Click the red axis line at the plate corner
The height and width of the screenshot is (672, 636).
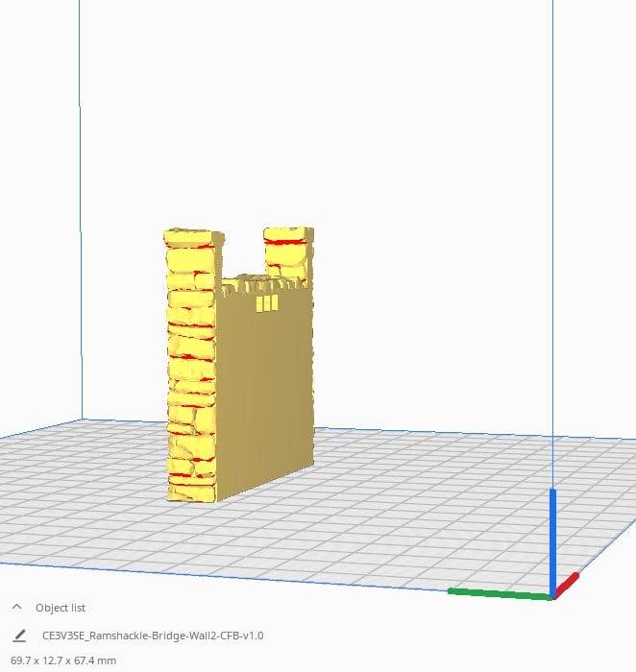pyautogui.click(x=566, y=586)
